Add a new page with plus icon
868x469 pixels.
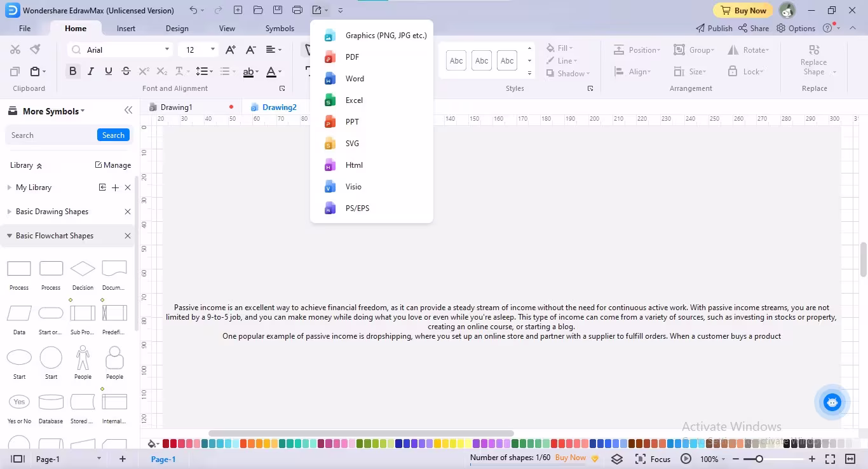[x=123, y=459]
